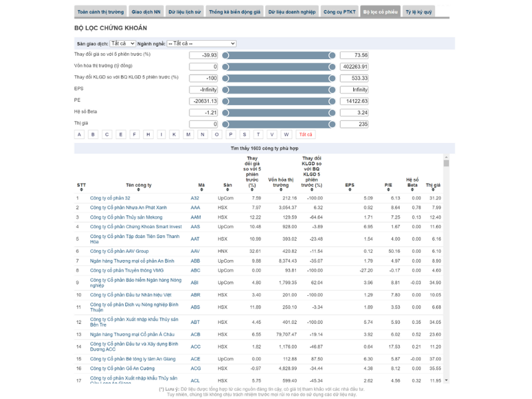Image resolution: width=532 pixels, height=399 pixels.
Task: Switch to Công cụ PTKT tab
Action: click(339, 12)
